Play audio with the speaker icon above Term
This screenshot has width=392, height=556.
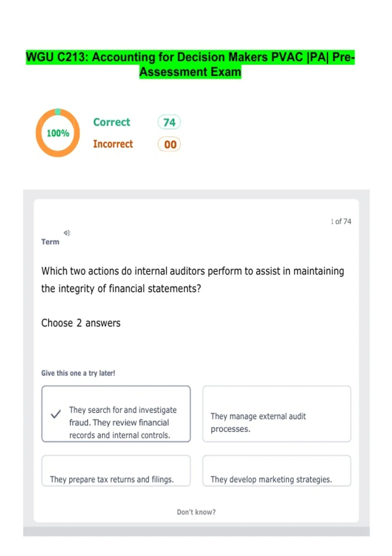(x=67, y=233)
